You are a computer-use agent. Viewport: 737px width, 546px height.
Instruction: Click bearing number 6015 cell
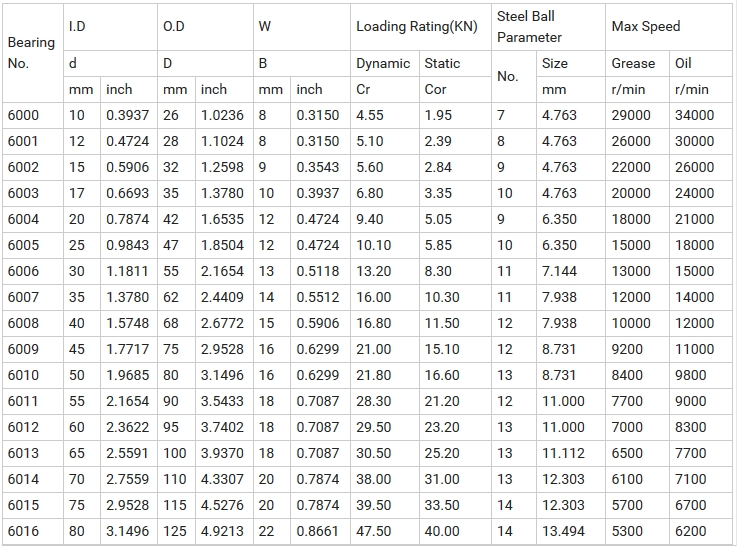33,505
